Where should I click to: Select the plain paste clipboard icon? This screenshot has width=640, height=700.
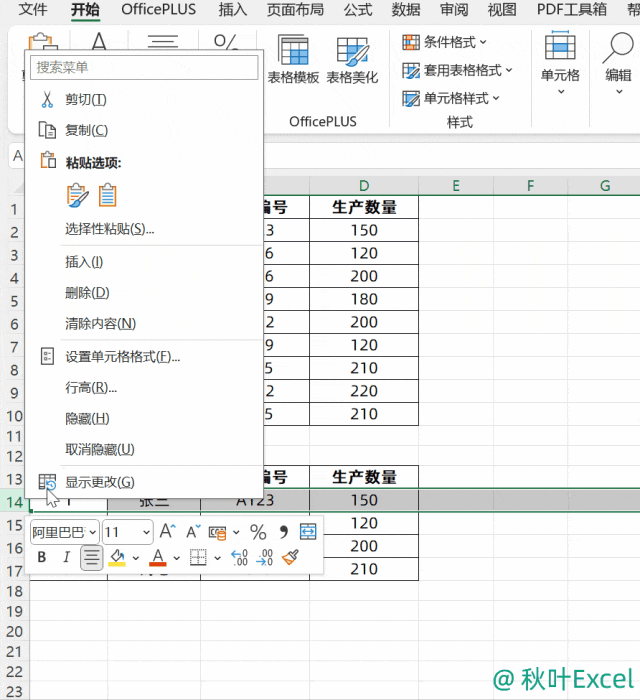tap(108, 196)
